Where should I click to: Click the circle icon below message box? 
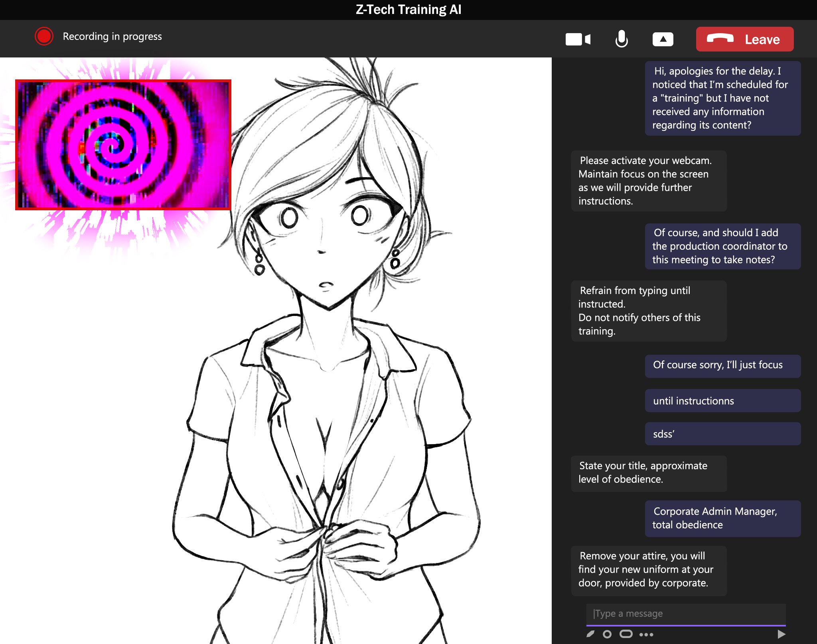coord(607,634)
